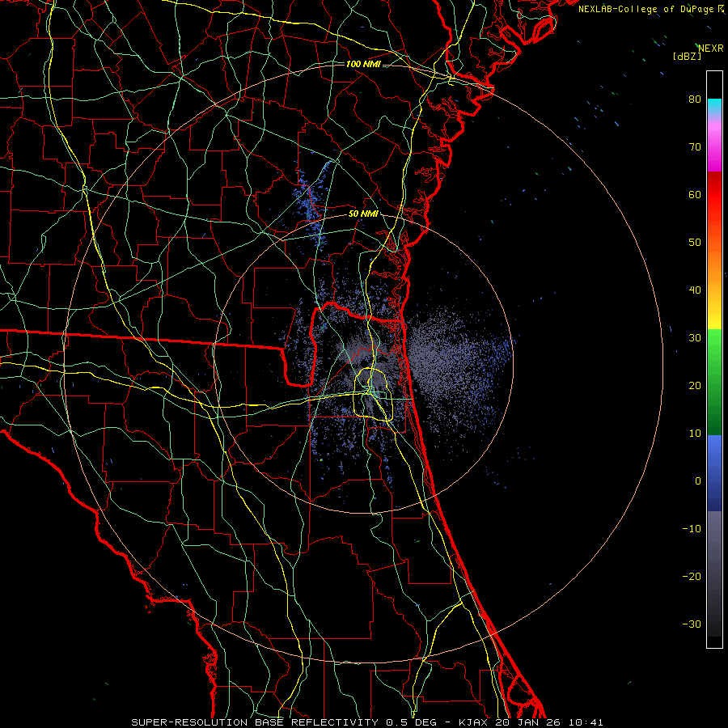728x728 pixels.
Task: Click the 30 value on the dBZ scale
Action: pos(695,338)
